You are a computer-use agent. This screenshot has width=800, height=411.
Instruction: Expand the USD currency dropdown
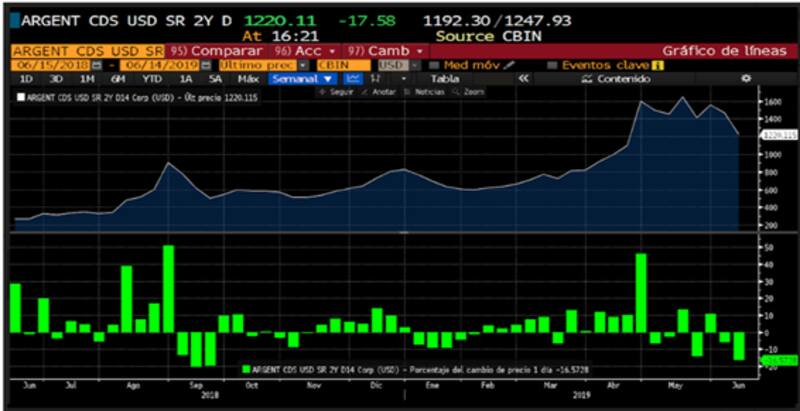tap(413, 64)
